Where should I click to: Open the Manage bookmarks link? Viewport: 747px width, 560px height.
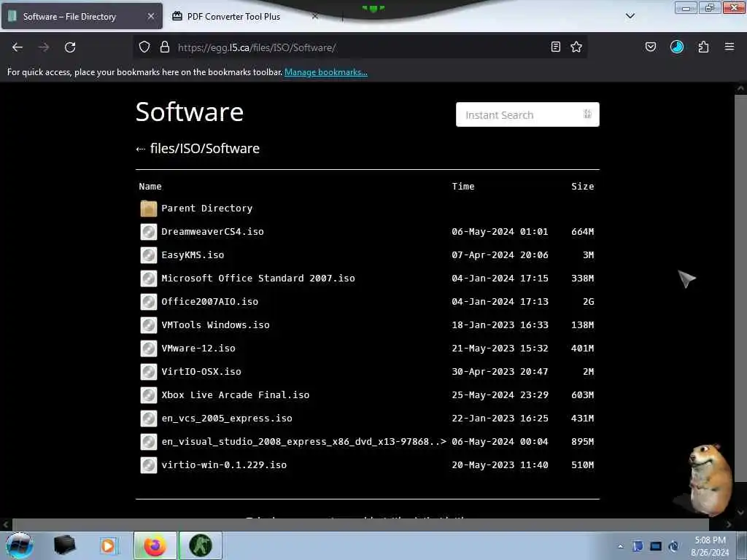coord(326,72)
